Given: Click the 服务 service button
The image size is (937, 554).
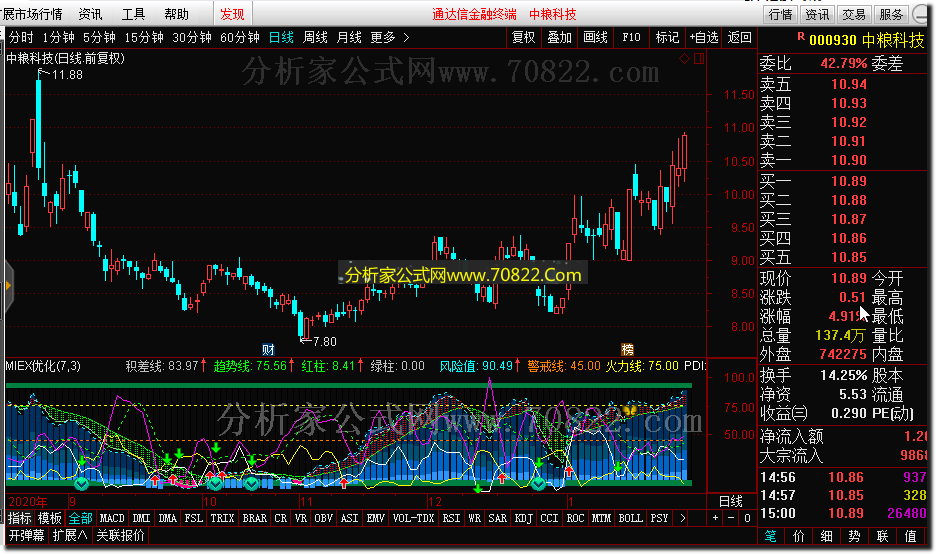Looking at the screenshot, I should [x=891, y=14].
